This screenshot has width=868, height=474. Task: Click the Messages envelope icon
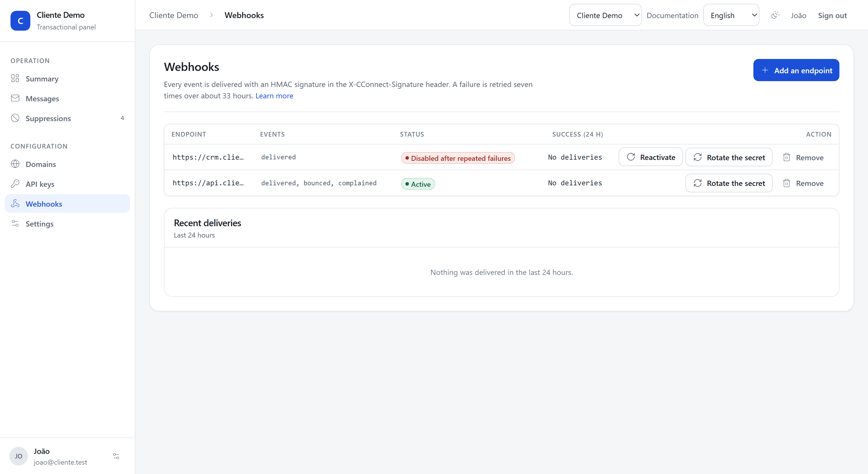(15, 98)
